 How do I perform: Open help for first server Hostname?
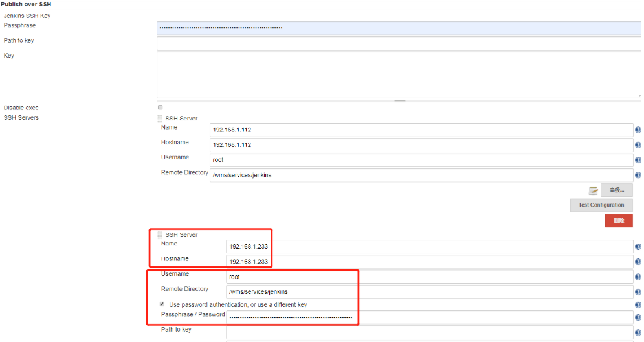638,145
